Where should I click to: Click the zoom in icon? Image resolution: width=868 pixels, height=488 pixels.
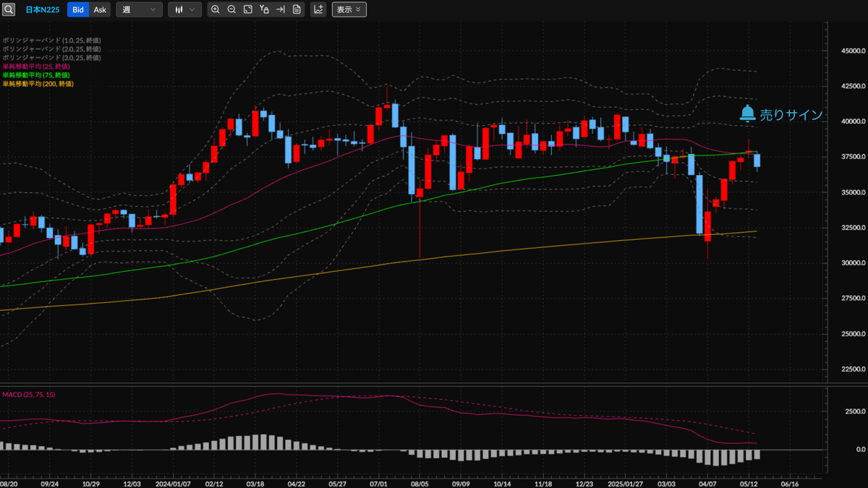(215, 9)
